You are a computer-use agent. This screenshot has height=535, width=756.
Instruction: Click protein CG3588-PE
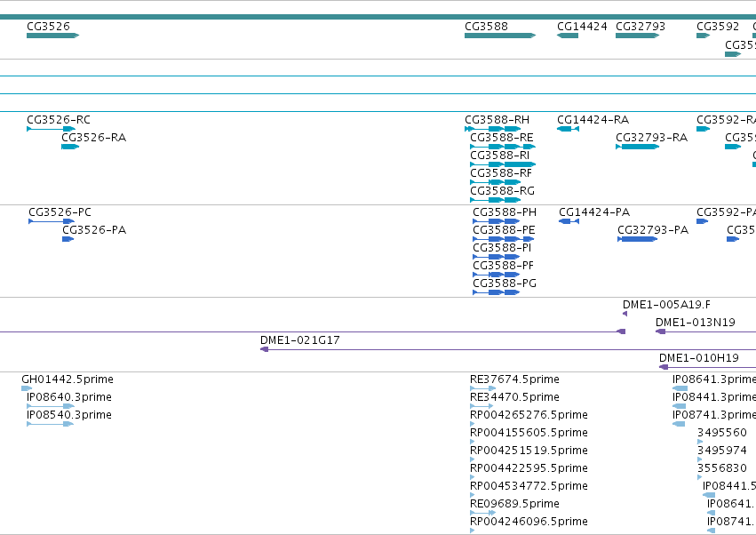pos(504,239)
